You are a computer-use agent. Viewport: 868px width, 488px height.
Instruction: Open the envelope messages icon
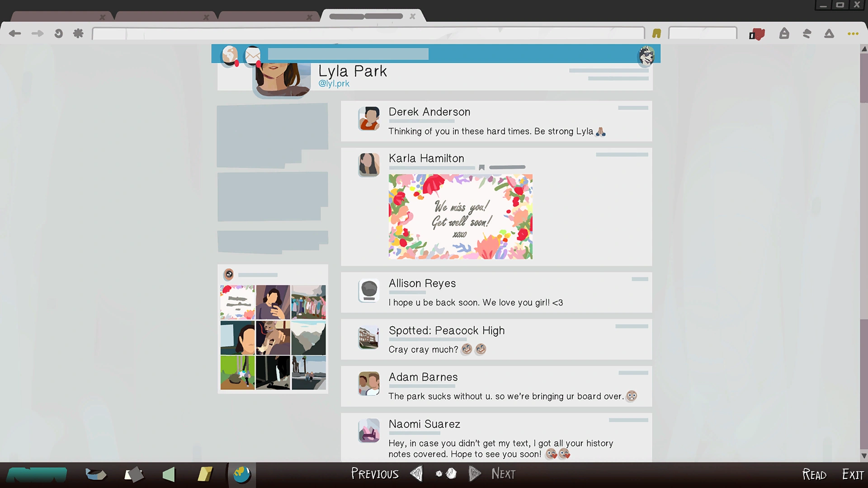tap(253, 56)
